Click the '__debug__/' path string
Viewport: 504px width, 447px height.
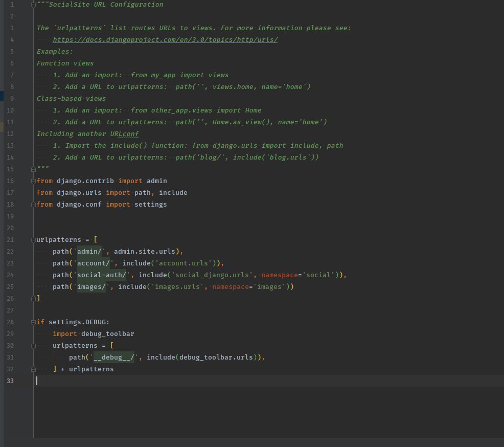[x=114, y=357]
